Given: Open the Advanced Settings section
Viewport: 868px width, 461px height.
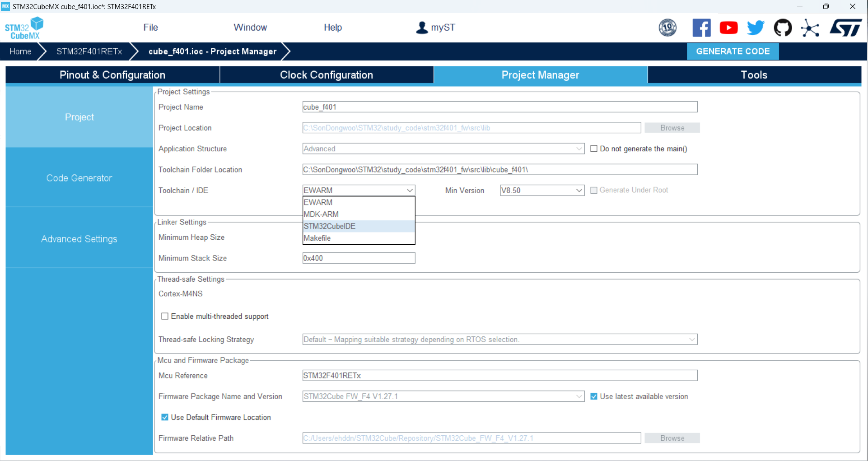Looking at the screenshot, I should 79,239.
